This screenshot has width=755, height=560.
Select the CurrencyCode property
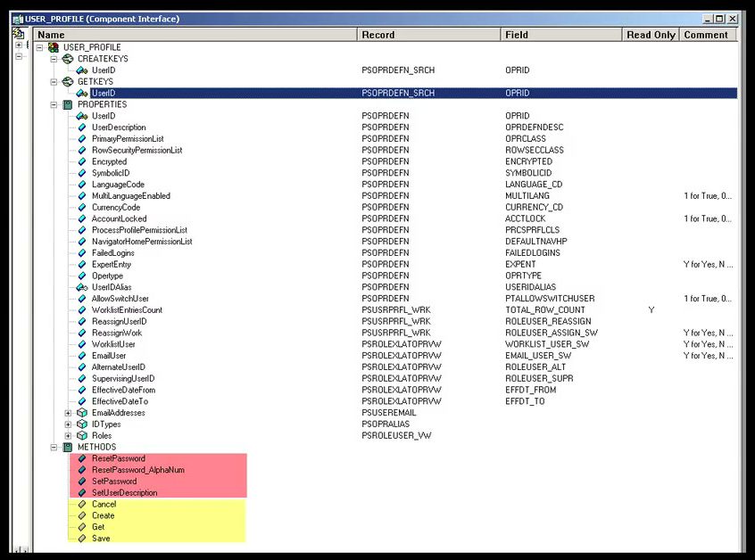click(x=116, y=208)
